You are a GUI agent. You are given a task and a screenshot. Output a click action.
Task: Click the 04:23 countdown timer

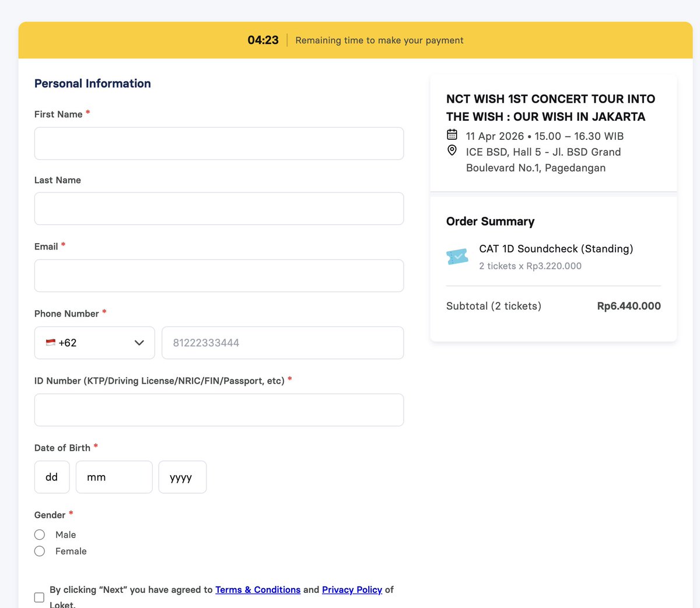(263, 40)
